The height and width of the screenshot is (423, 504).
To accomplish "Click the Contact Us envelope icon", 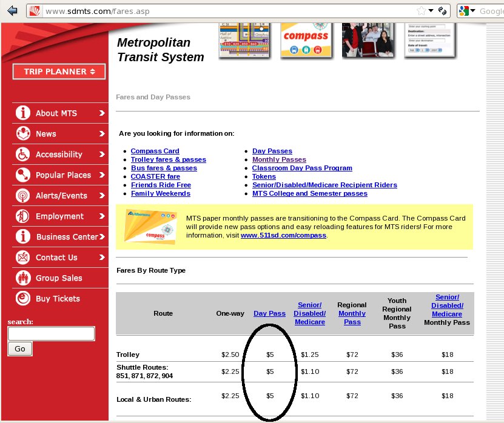I will (x=23, y=258).
